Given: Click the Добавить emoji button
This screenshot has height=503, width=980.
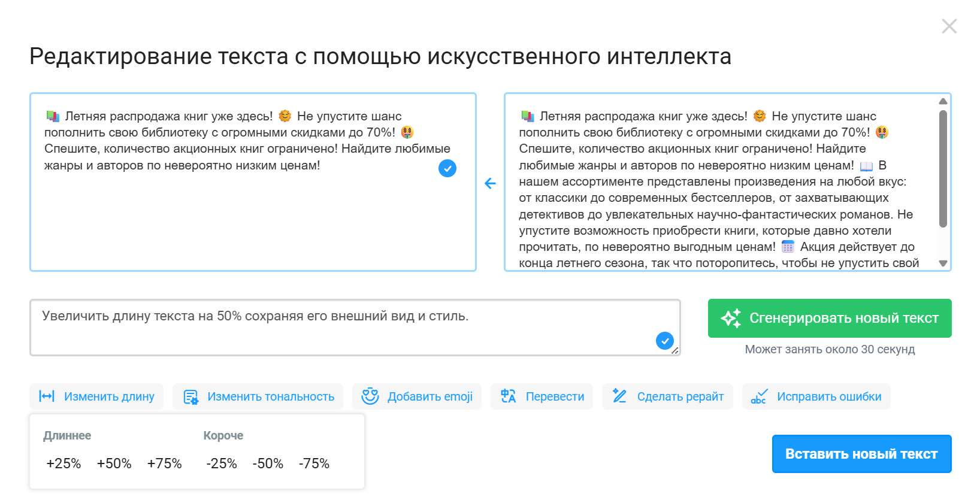Looking at the screenshot, I should pyautogui.click(x=417, y=396).
